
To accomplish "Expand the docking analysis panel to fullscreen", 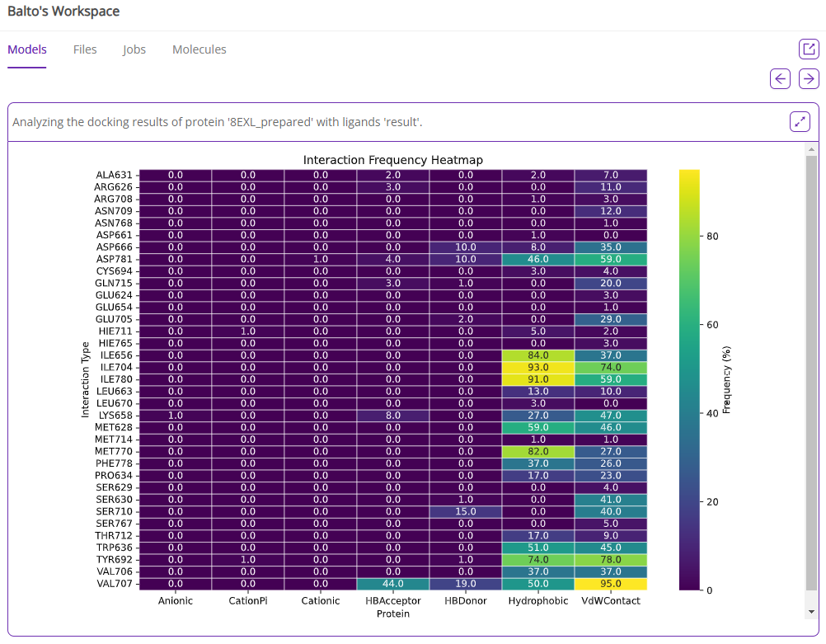I will (800, 122).
